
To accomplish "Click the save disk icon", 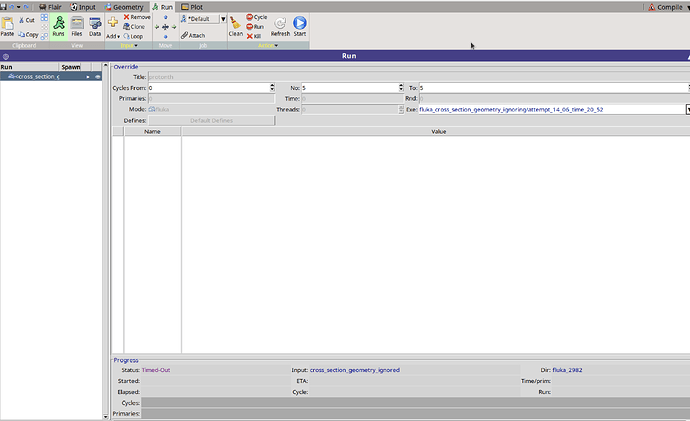I will point(4,7).
